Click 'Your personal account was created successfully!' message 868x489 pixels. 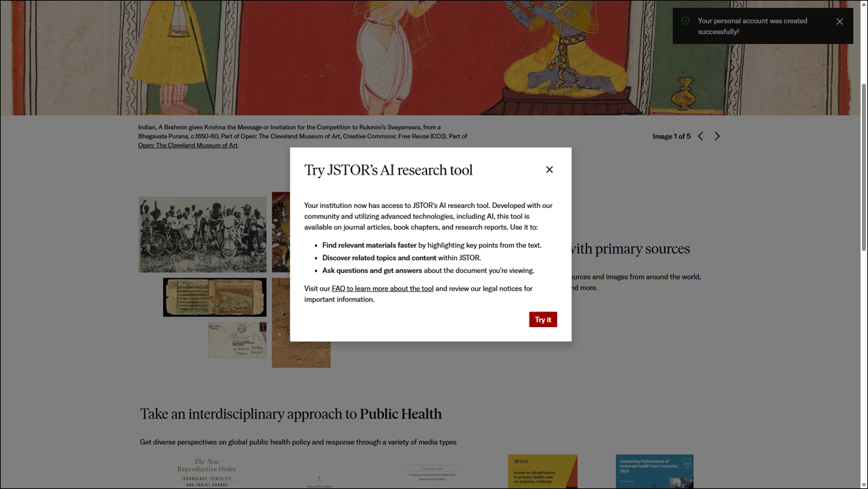pos(752,26)
